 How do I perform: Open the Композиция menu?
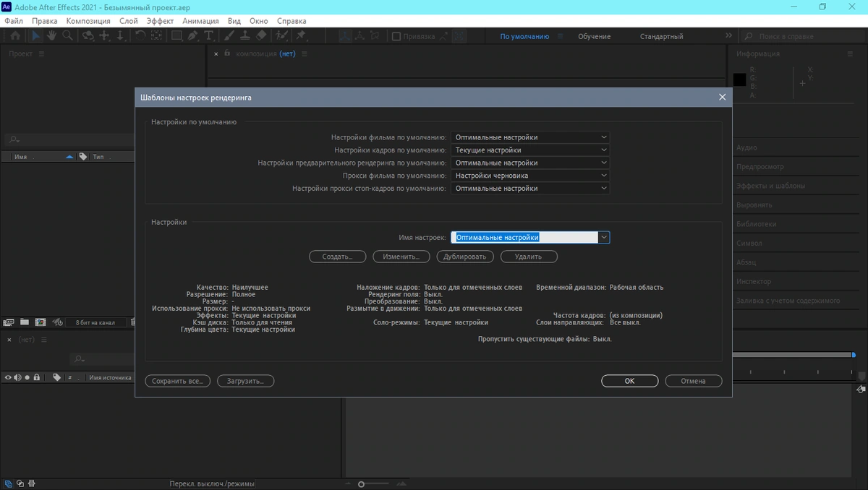[88, 21]
